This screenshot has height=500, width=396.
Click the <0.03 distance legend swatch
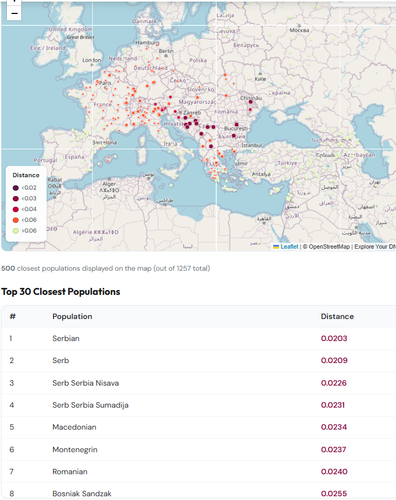[16, 199]
